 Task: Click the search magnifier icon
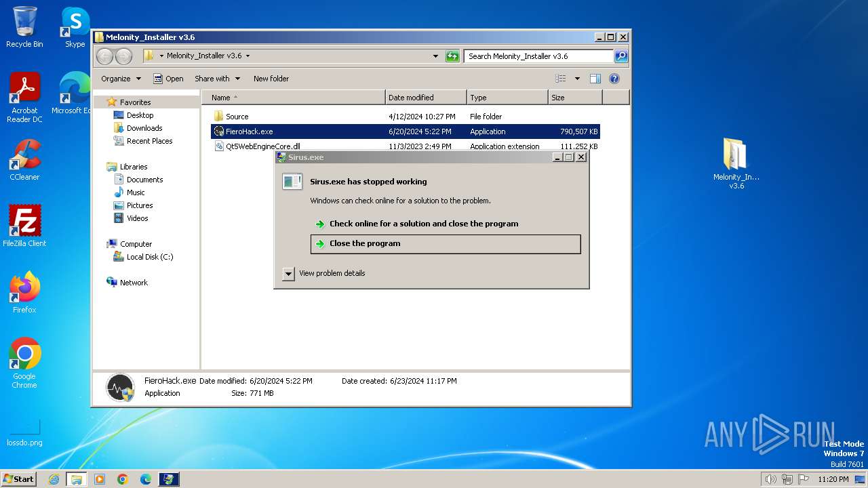[x=620, y=56]
